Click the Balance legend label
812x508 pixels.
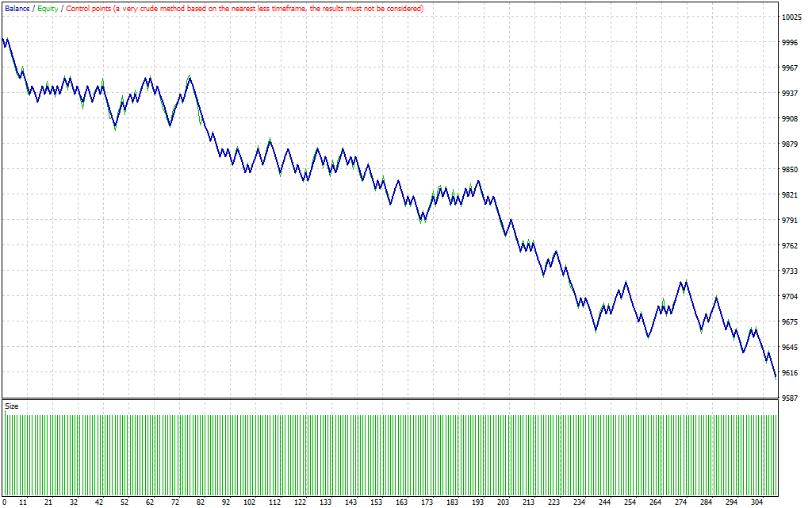17,8
